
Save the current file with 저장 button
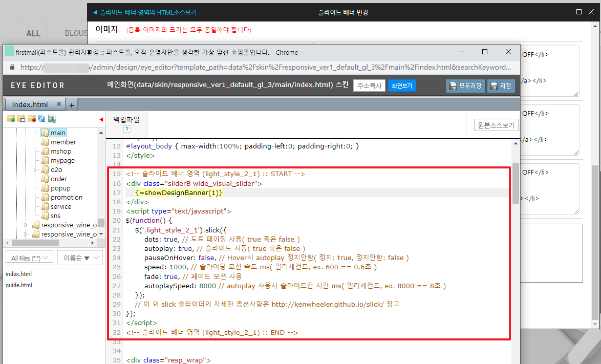point(501,86)
